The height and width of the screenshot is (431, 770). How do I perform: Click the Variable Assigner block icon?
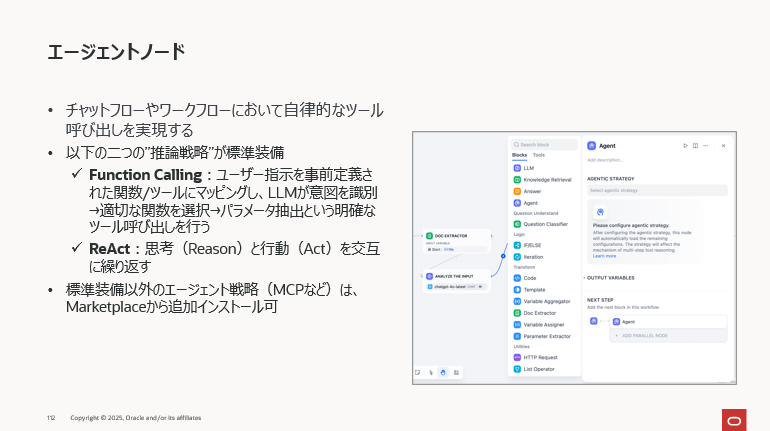point(517,324)
